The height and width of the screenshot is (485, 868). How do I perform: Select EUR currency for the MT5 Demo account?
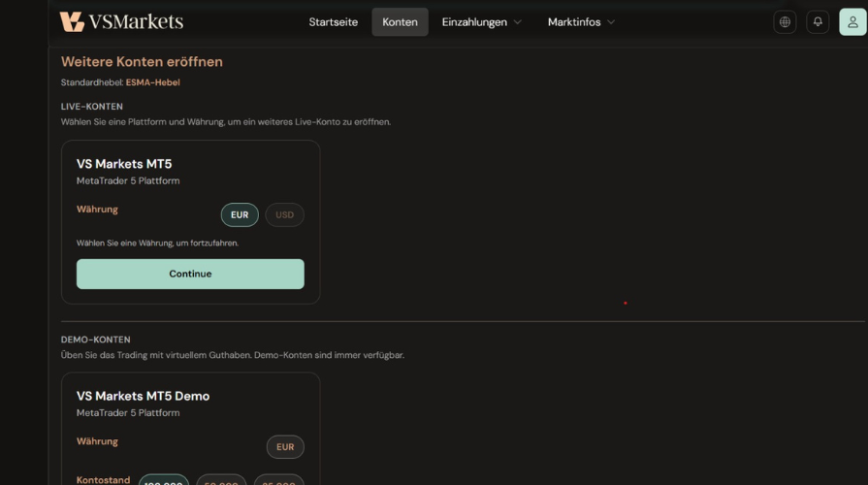click(285, 447)
